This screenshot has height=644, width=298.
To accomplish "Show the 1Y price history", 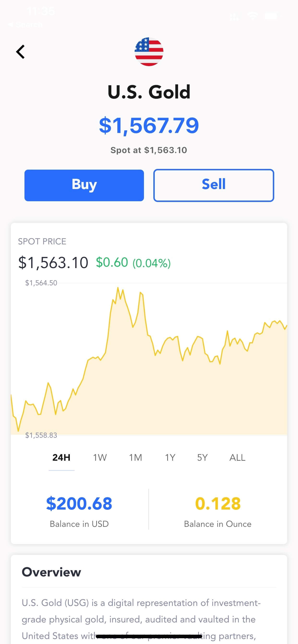I will (170, 458).
